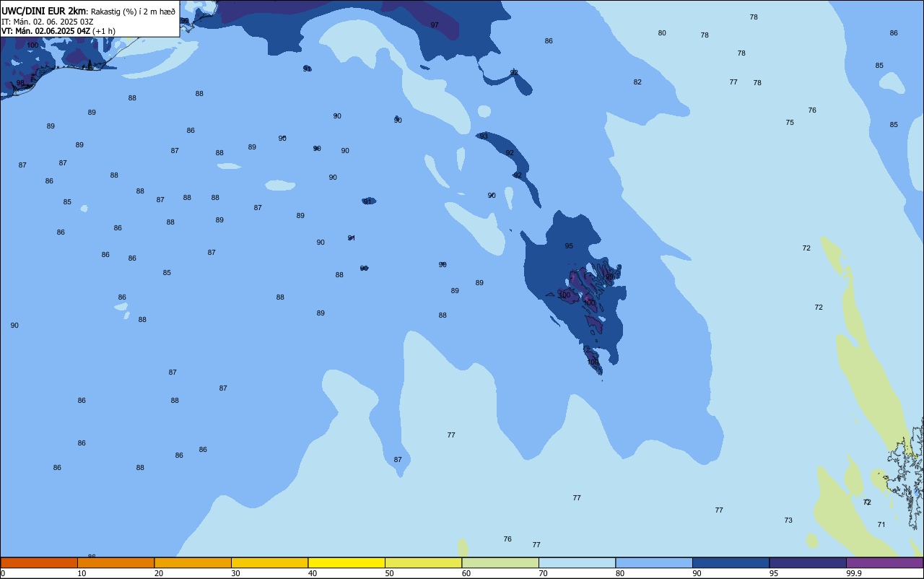Click the 10–20% orange legend segment
Image resolution: width=924 pixels, height=579 pixels.
[115, 562]
